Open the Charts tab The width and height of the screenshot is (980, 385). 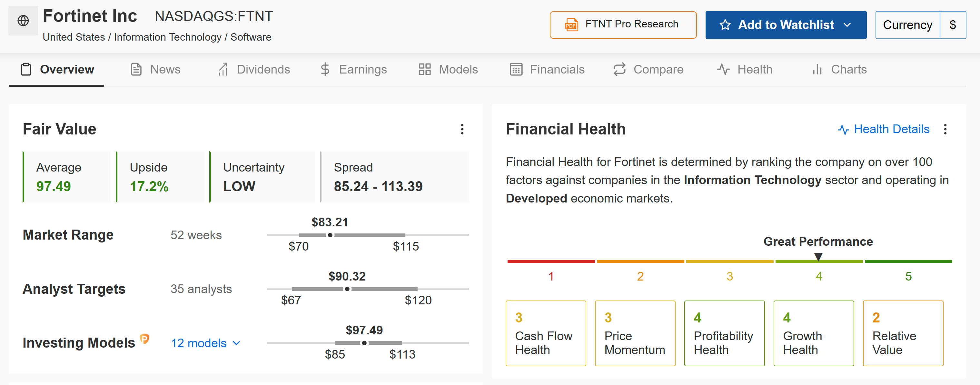839,70
